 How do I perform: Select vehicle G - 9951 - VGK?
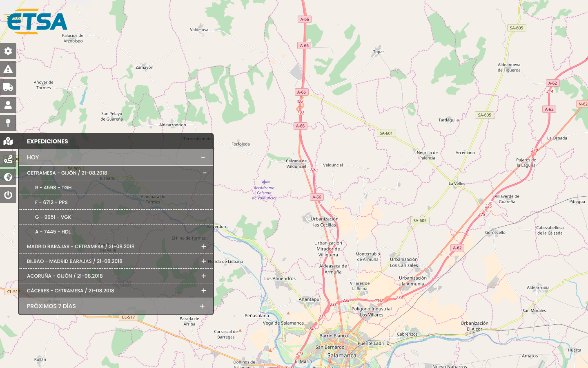click(53, 217)
